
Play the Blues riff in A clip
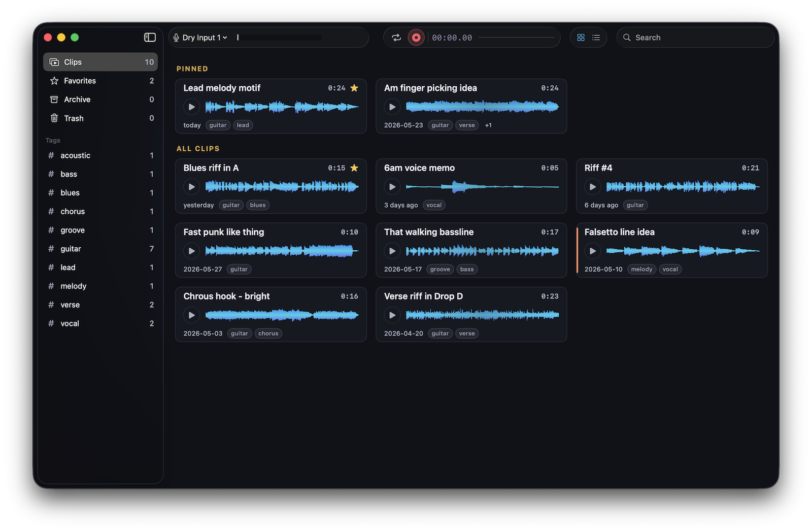(191, 187)
